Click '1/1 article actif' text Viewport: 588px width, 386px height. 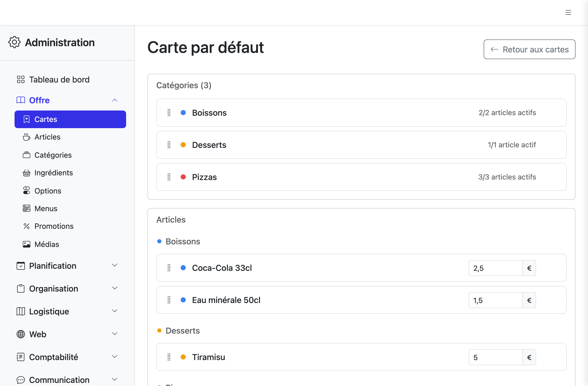[x=512, y=145]
